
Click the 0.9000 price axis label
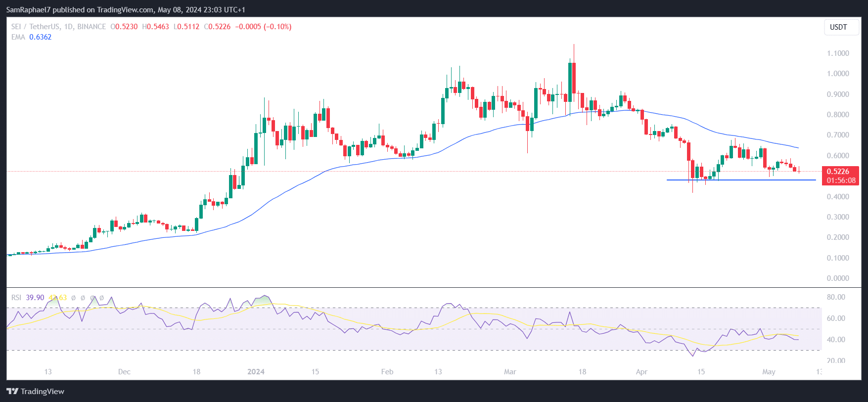(838, 94)
